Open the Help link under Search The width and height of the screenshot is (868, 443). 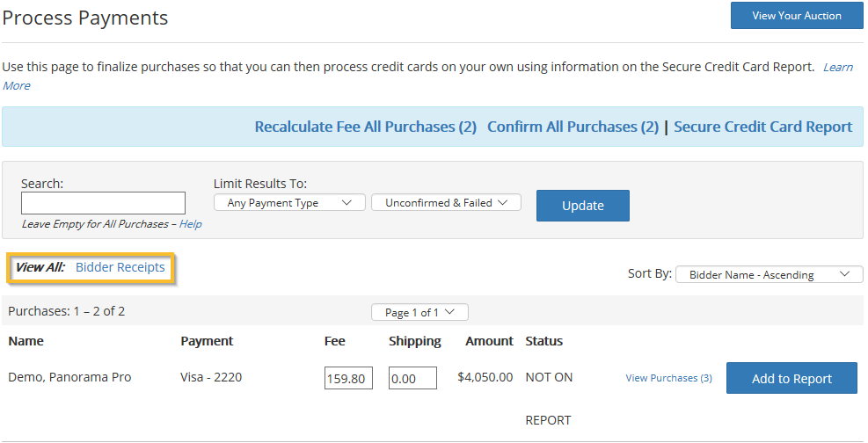coord(190,224)
